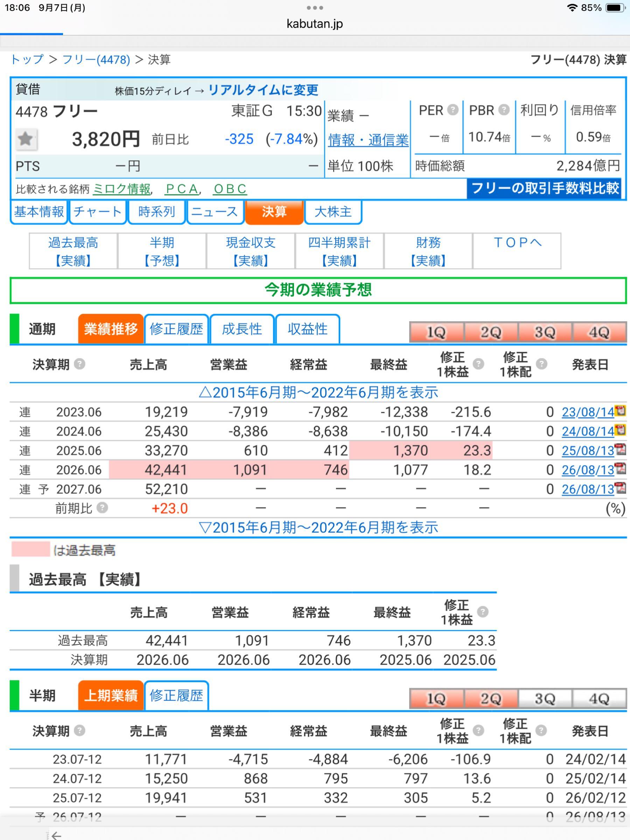
Task: Click the フリー(4478) breadcrumb link
Action: point(96,59)
